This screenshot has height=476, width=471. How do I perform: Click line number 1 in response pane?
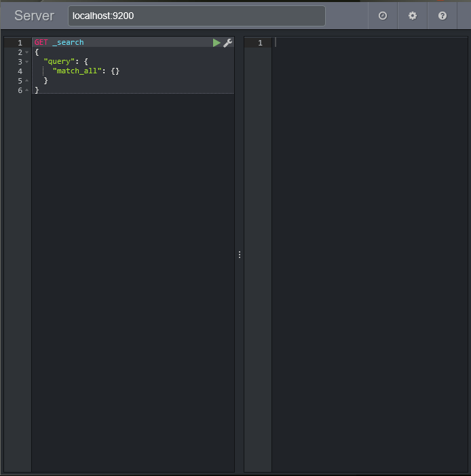(x=259, y=43)
